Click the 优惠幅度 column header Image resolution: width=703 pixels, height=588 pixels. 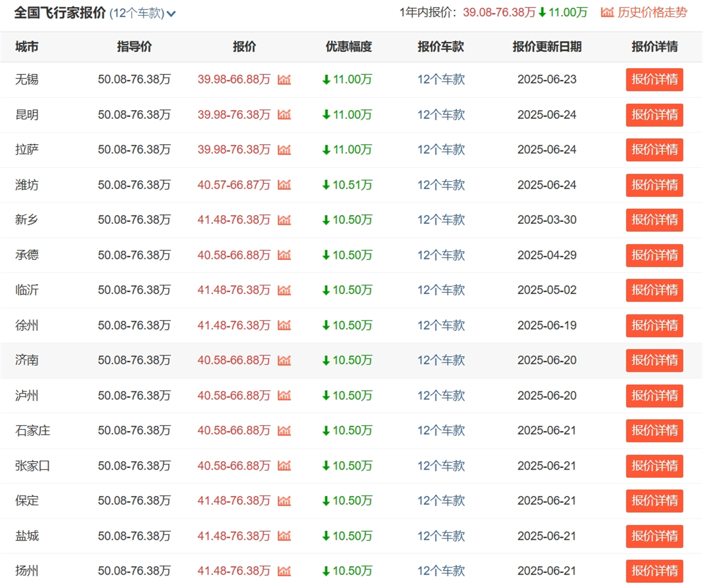click(x=349, y=47)
